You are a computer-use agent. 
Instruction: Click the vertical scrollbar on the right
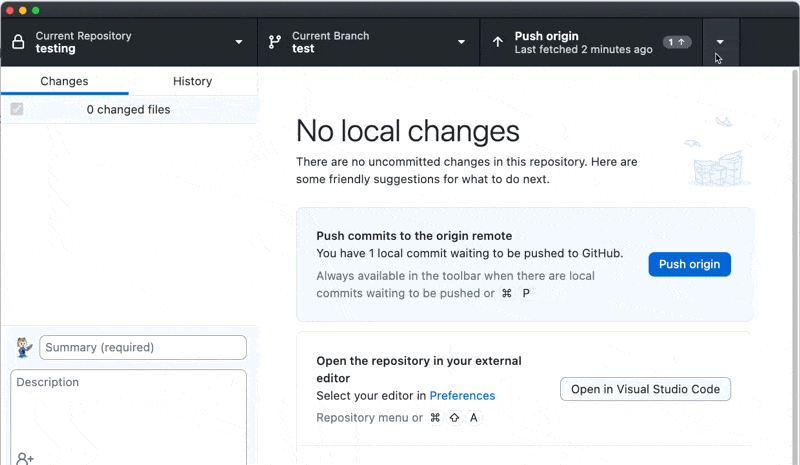[794, 265]
